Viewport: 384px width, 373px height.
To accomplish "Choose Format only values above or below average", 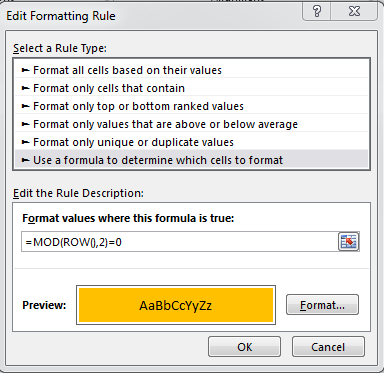I will click(191, 124).
